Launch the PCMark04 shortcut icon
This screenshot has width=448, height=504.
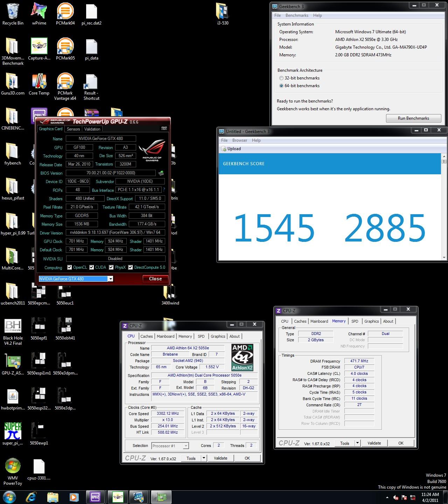click(65, 11)
